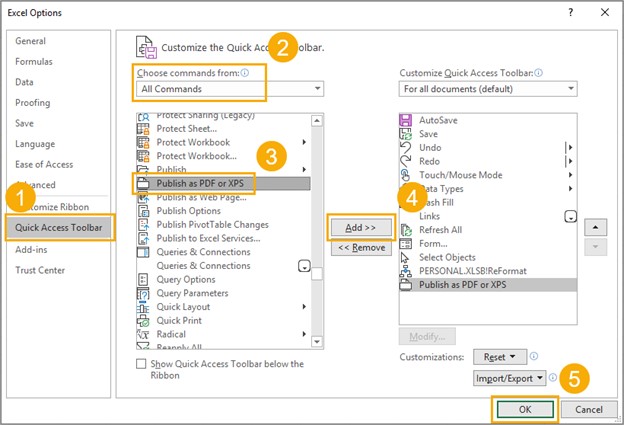
Task: Click the Query Parameters icon
Action: pyautogui.click(x=143, y=293)
